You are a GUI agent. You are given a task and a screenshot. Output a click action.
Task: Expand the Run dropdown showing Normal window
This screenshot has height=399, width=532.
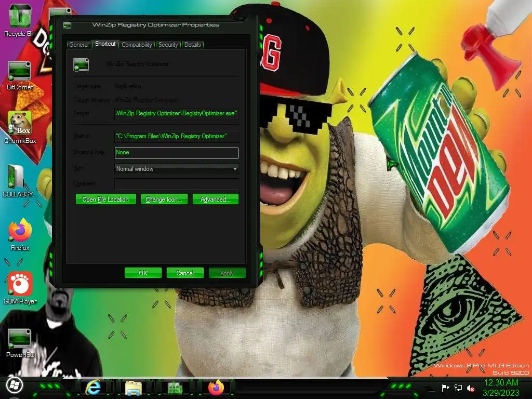pyautogui.click(x=177, y=169)
